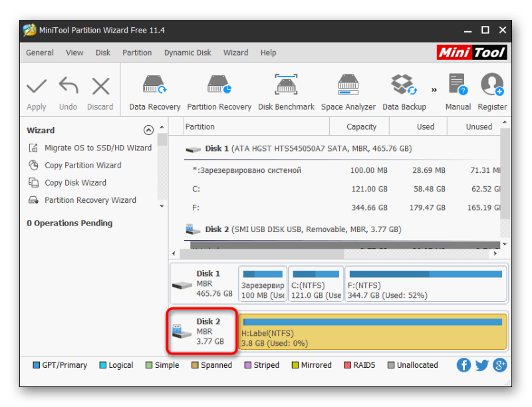Click GPT/Primary legend color swatch

point(36,365)
